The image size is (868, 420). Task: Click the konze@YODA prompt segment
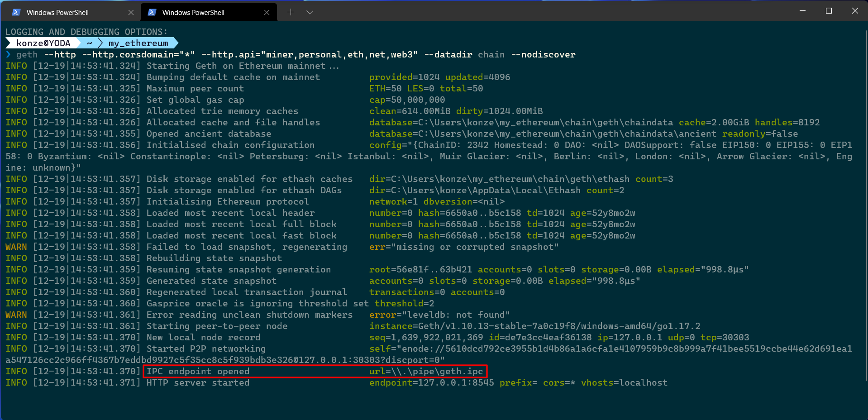[x=43, y=43]
